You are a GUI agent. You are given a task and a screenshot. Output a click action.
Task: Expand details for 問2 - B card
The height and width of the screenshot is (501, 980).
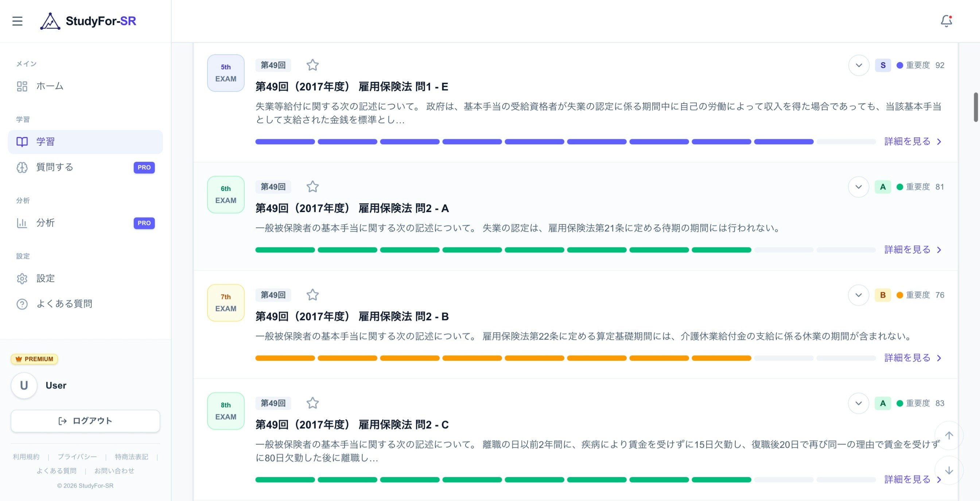858,295
